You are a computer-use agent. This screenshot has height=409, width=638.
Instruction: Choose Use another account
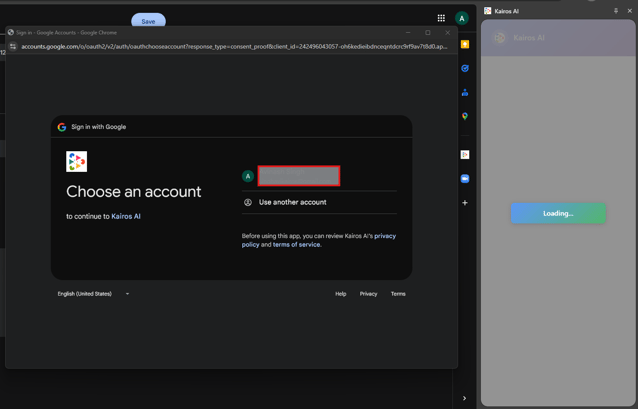tap(319, 202)
